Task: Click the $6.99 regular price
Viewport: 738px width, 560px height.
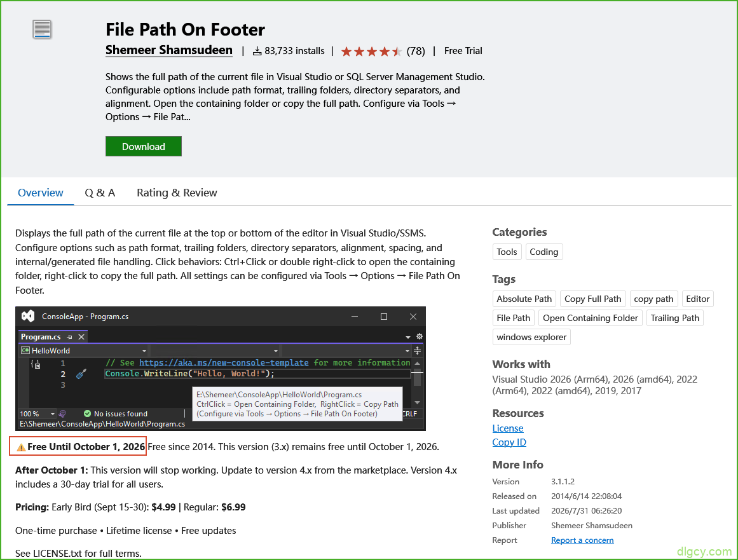Action: (x=233, y=507)
